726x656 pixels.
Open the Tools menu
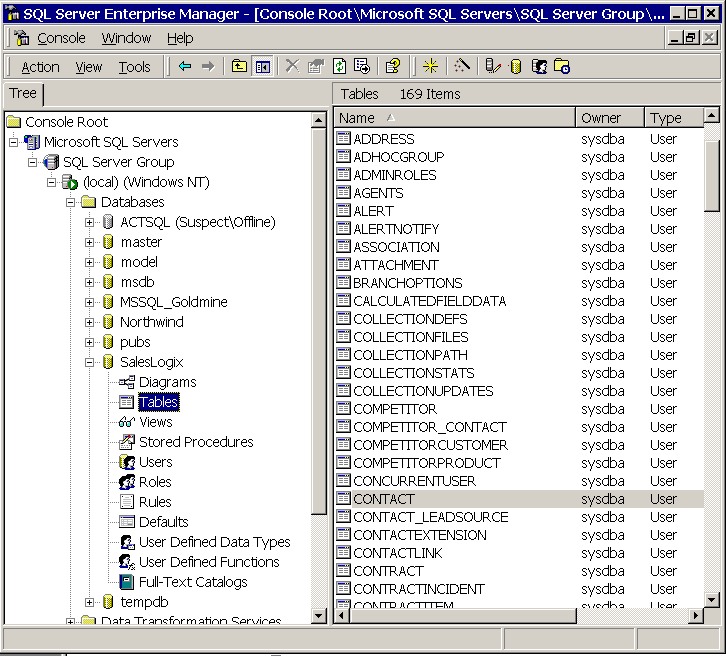(x=134, y=67)
